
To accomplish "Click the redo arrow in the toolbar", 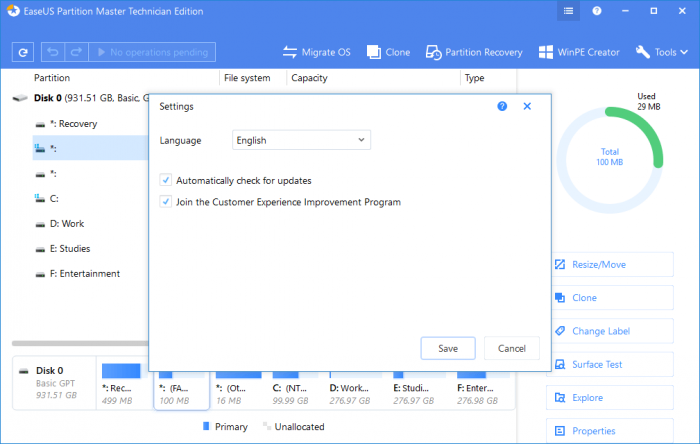I will click(76, 52).
